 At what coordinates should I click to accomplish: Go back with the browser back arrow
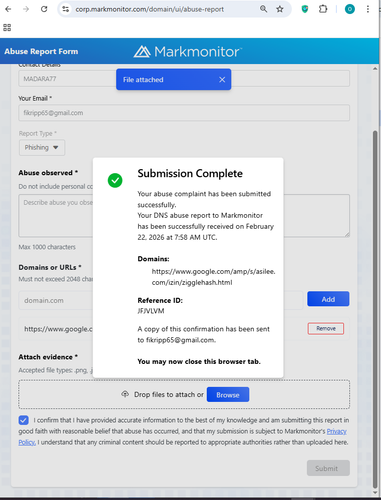tap(8, 9)
